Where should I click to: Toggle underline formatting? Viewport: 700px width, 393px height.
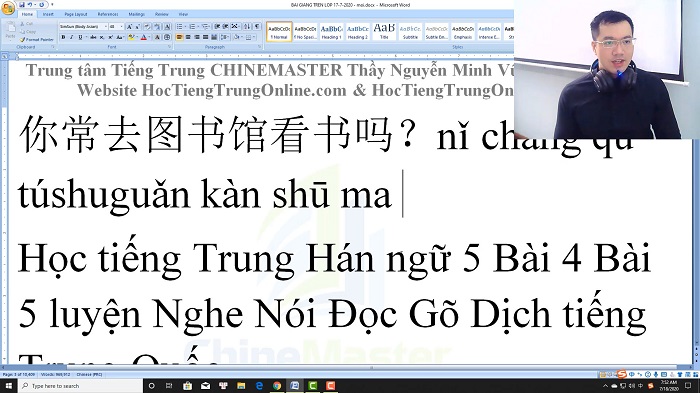tap(80, 37)
